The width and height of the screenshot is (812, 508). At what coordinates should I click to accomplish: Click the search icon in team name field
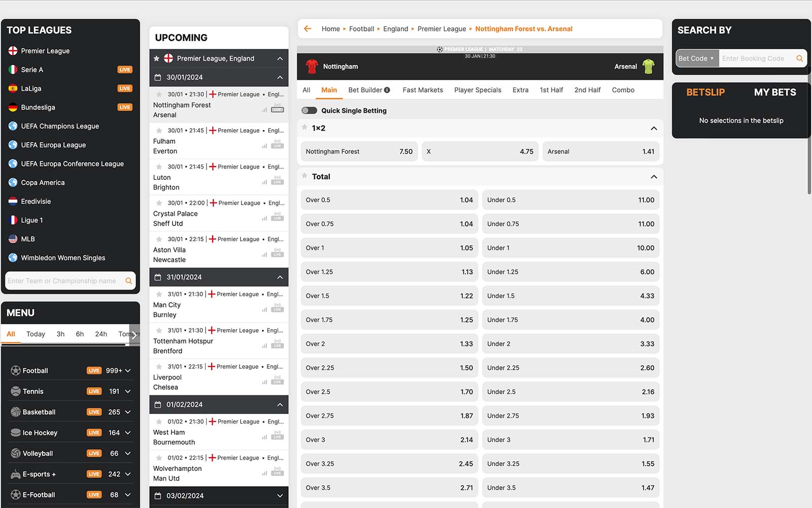pyautogui.click(x=128, y=281)
